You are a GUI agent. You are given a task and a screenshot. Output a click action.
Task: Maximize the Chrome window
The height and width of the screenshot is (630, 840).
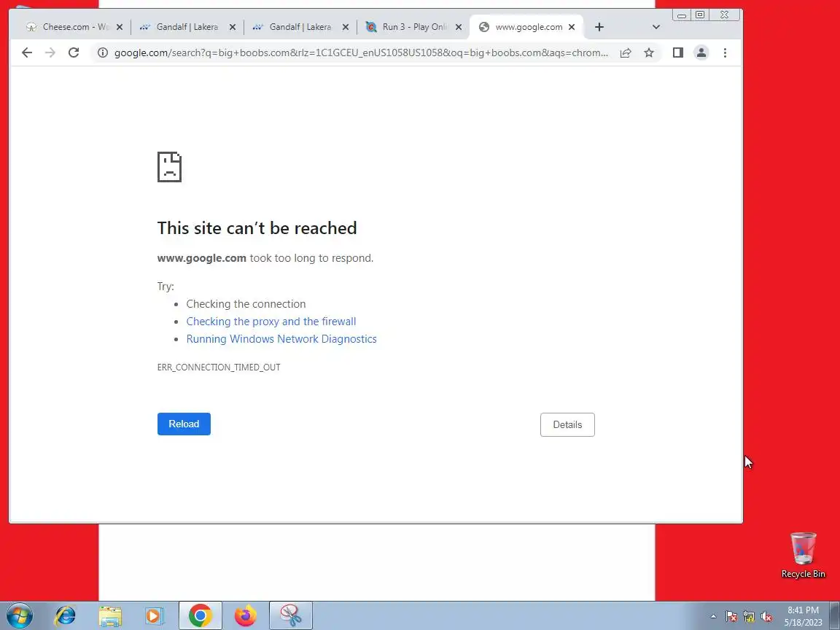pyautogui.click(x=700, y=15)
